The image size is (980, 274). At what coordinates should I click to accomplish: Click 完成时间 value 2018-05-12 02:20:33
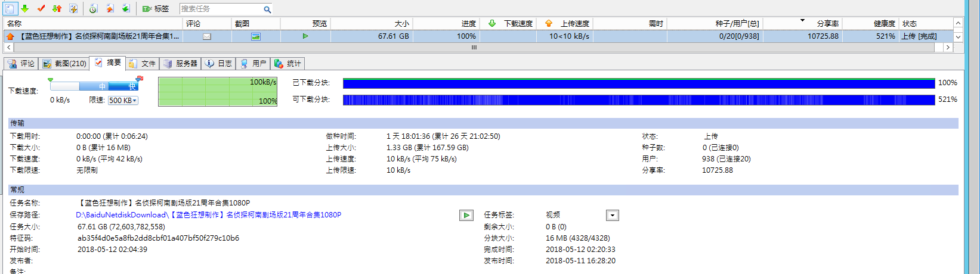[x=580, y=250]
